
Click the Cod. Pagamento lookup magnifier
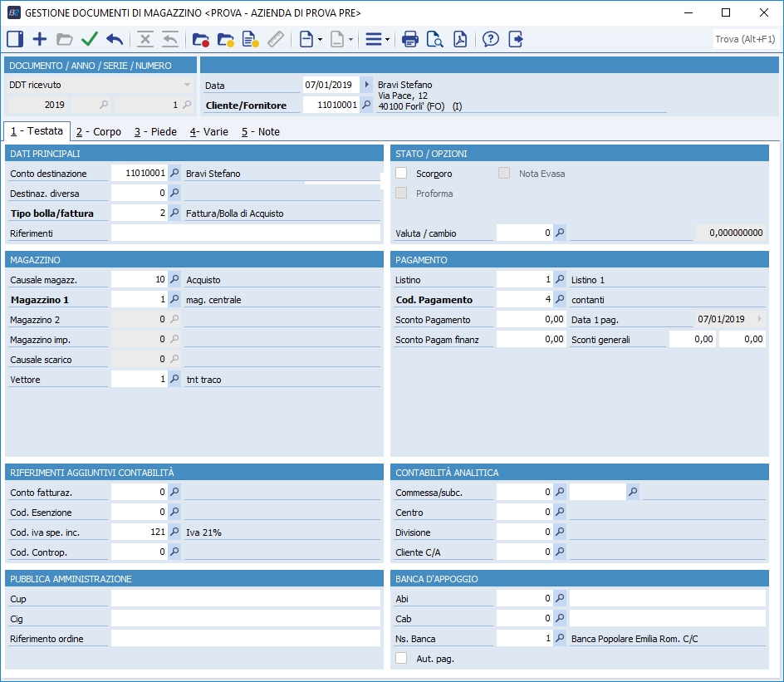click(560, 300)
